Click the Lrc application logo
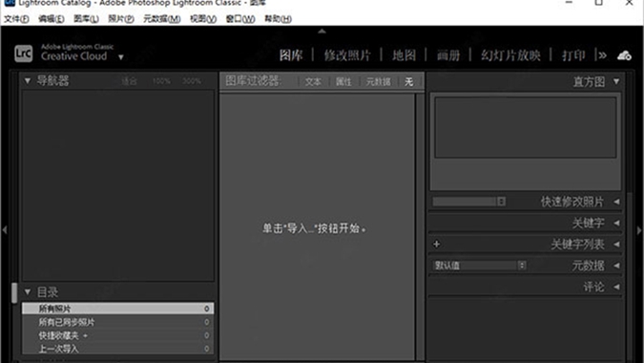644x363 pixels. coord(24,53)
